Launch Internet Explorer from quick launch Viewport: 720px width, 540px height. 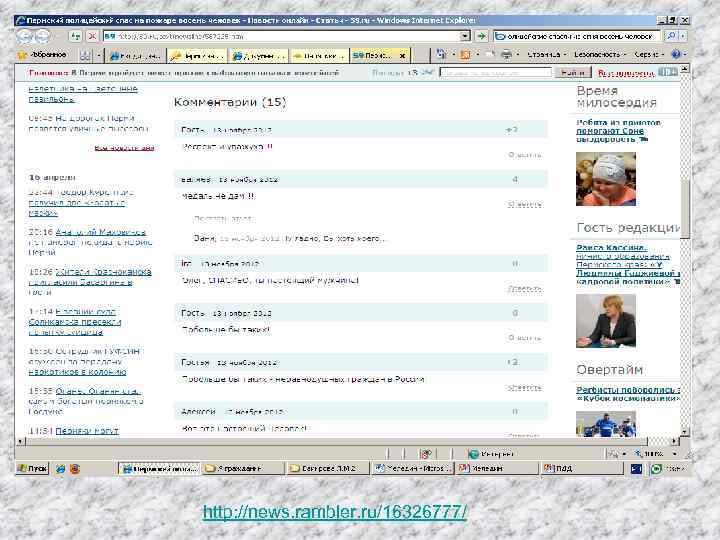(x=60, y=469)
